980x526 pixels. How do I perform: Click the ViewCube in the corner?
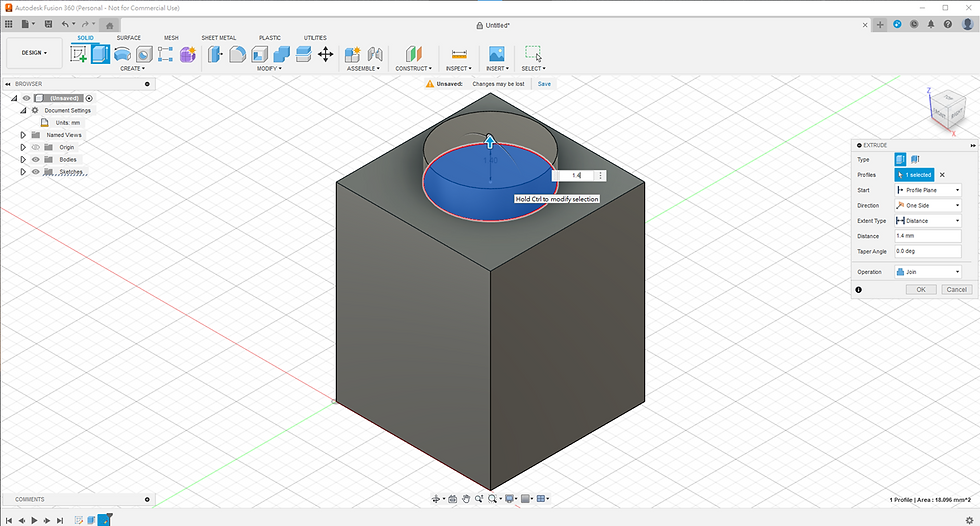pyautogui.click(x=948, y=110)
